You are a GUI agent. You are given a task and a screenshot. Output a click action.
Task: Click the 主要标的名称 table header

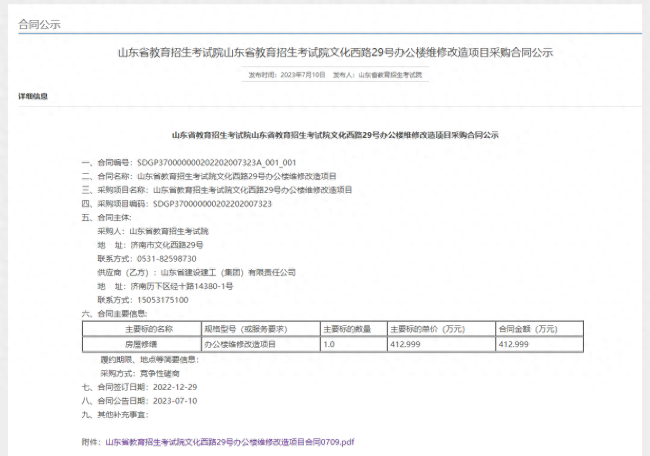point(149,329)
